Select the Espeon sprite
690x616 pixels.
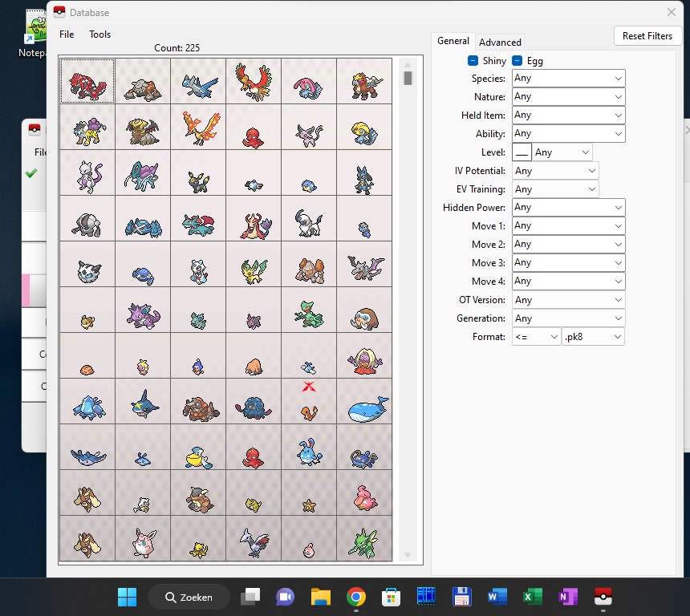coord(309,128)
